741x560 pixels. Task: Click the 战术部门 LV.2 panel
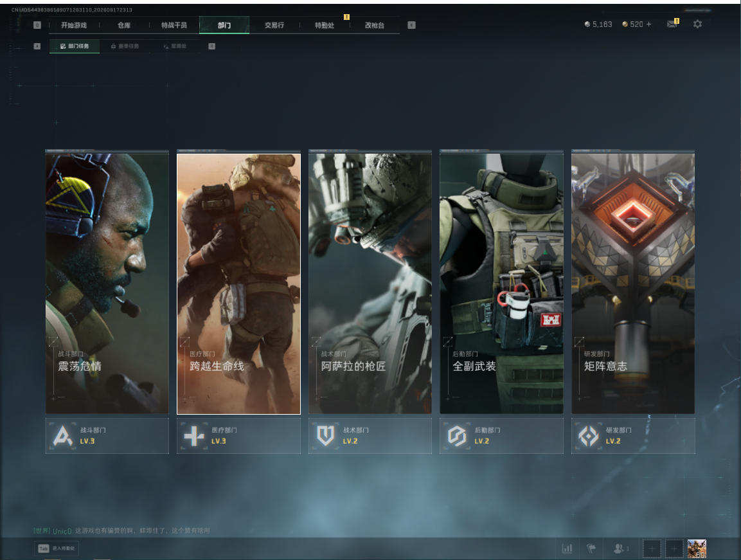(370, 436)
